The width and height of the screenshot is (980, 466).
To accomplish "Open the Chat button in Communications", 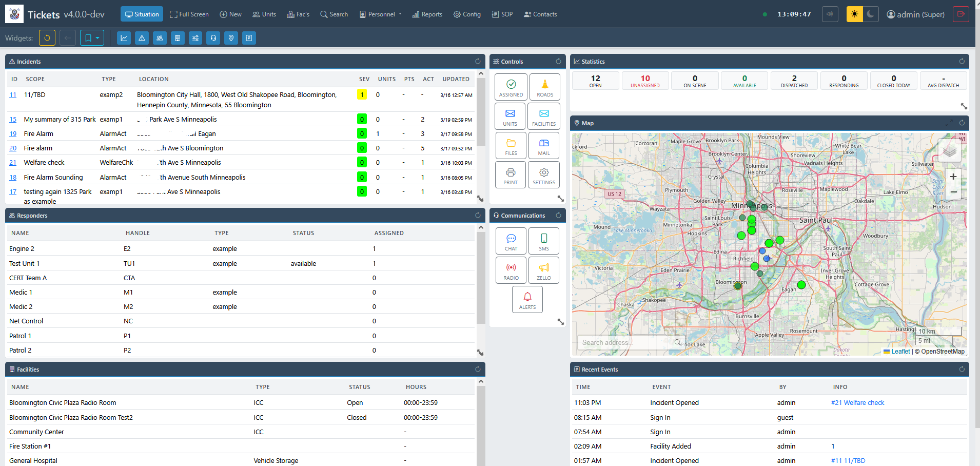I will click(511, 241).
